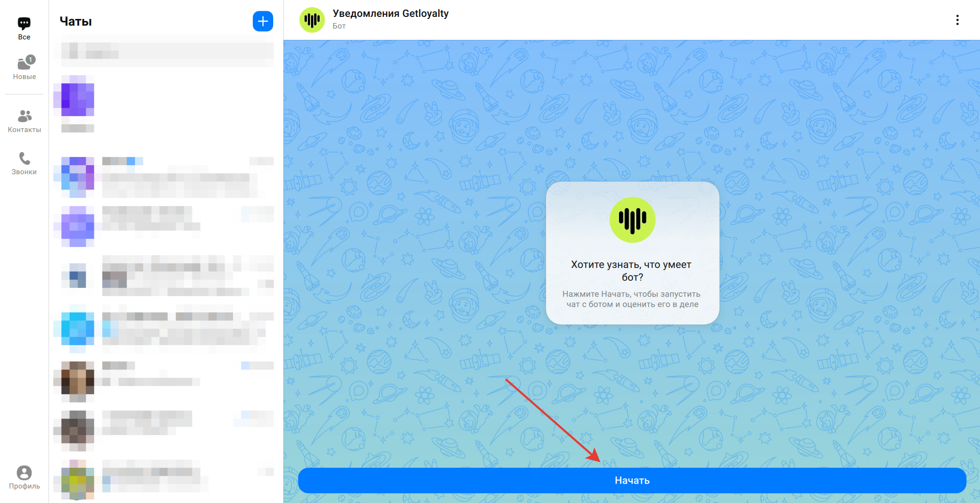This screenshot has width=980, height=503.
Task: Open the Звонки section
Action: click(x=24, y=164)
